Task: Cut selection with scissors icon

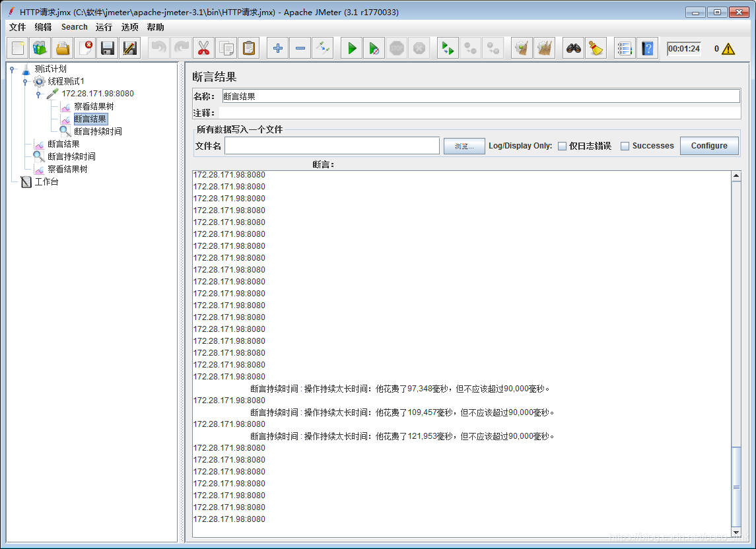Action: pos(203,48)
